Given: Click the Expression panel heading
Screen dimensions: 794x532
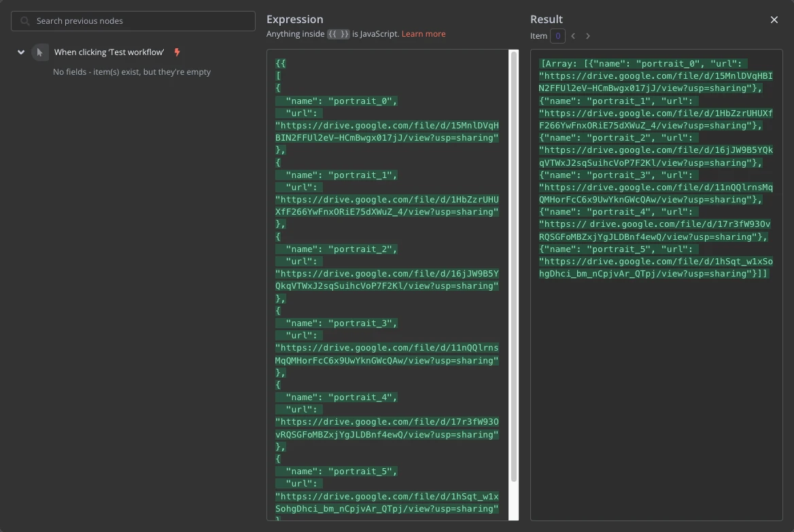Looking at the screenshot, I should 295,19.
